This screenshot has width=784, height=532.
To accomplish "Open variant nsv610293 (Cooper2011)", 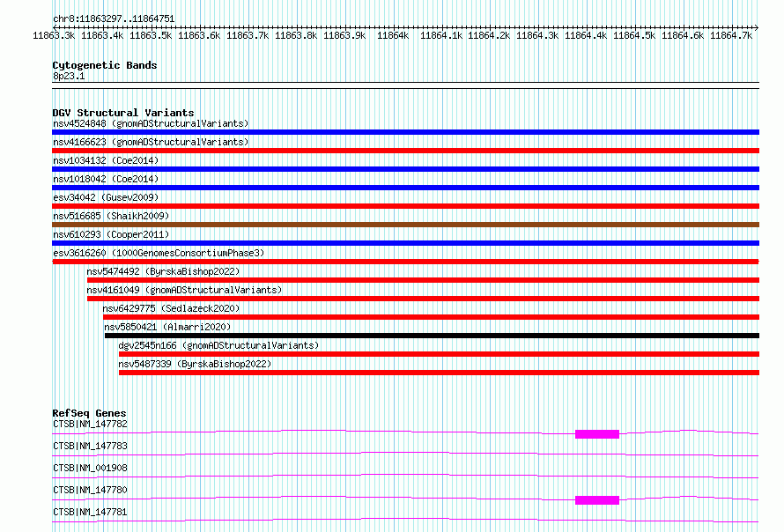I will (x=111, y=234).
